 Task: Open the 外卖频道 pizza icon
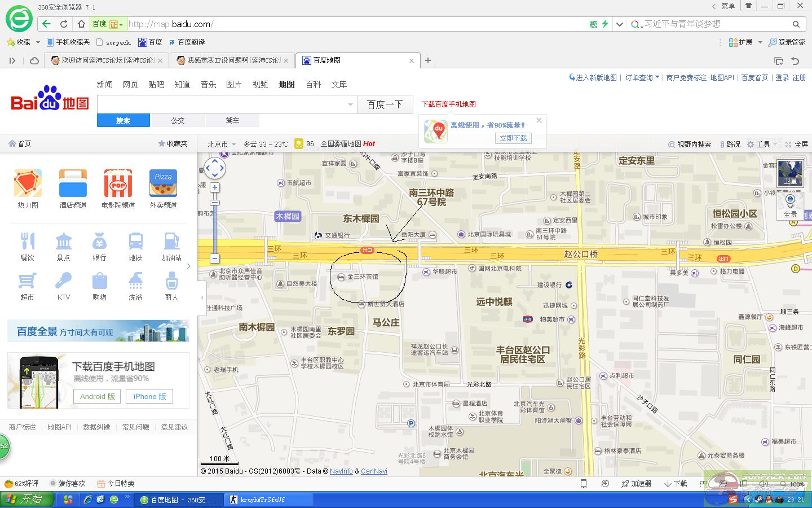[163, 183]
